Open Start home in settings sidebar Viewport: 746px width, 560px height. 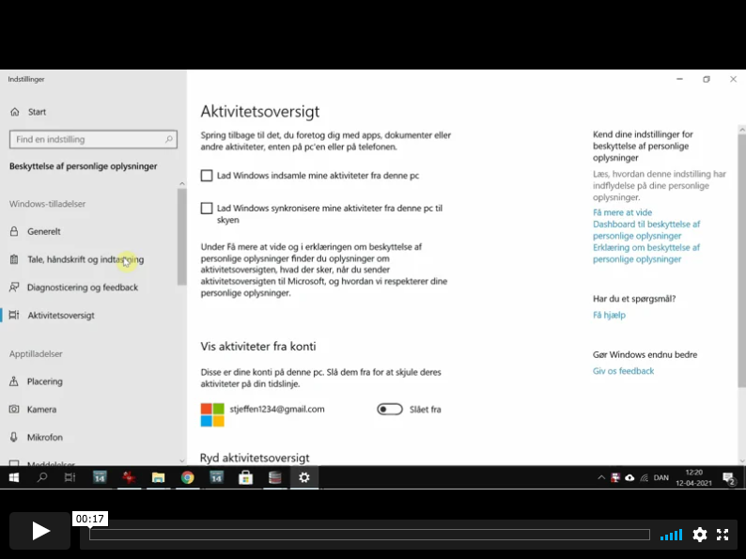tap(37, 112)
